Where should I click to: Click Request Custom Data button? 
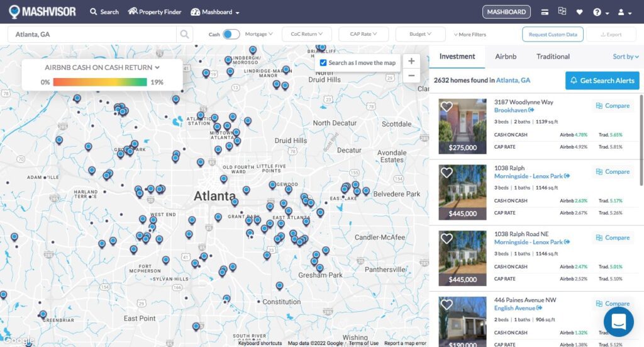click(553, 35)
